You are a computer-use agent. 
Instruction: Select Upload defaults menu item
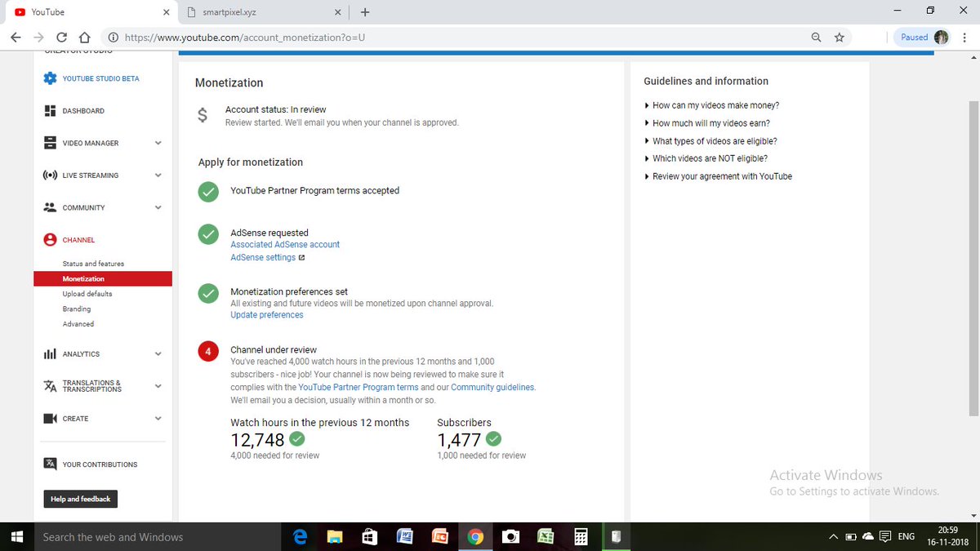pos(87,294)
